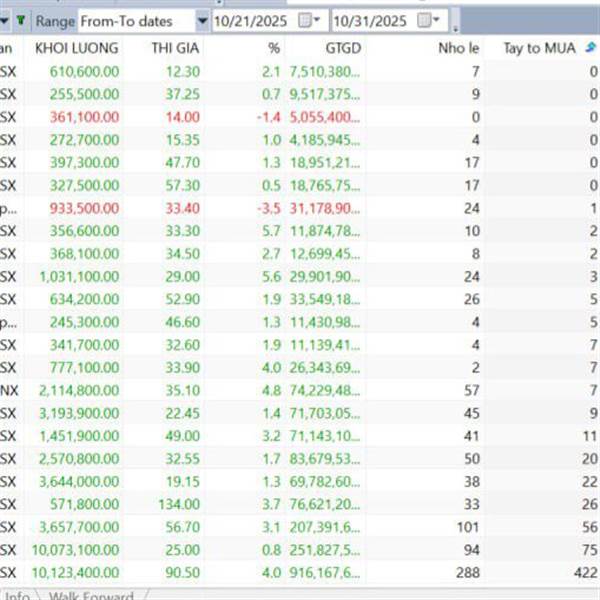This screenshot has height=600, width=600.
Task: Select cell 610,600.00 in KHOI LUONG
Action: (x=84, y=72)
